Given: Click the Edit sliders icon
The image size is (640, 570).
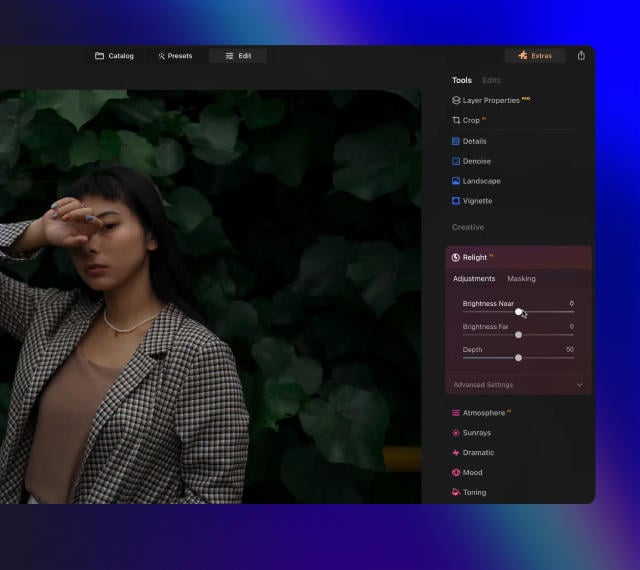Looking at the screenshot, I should coord(229,56).
